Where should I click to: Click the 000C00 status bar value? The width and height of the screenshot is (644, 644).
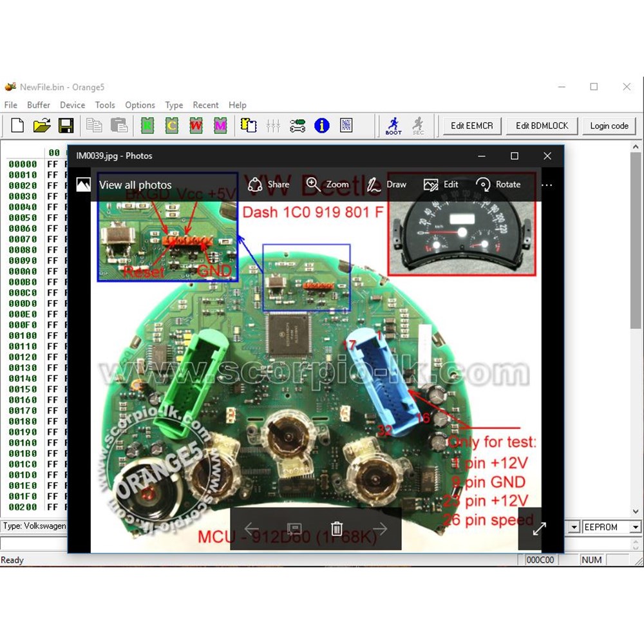tap(540, 560)
